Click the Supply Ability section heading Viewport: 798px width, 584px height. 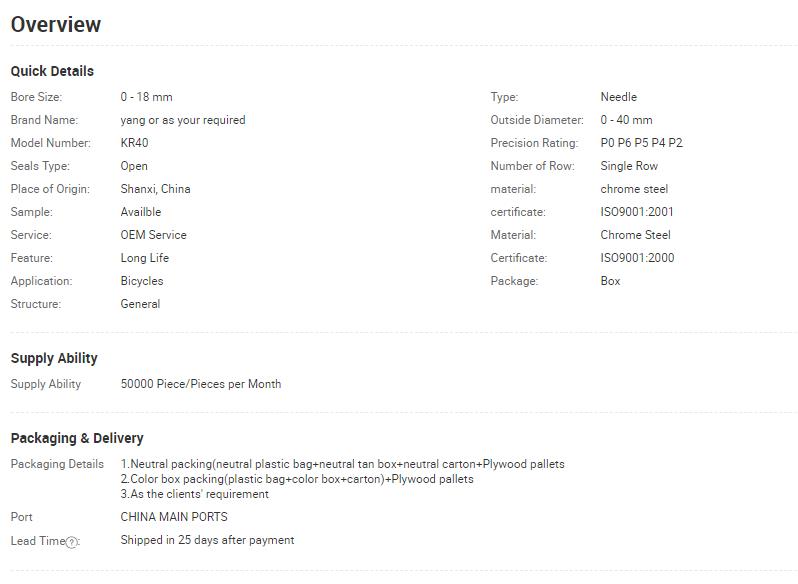(x=54, y=358)
